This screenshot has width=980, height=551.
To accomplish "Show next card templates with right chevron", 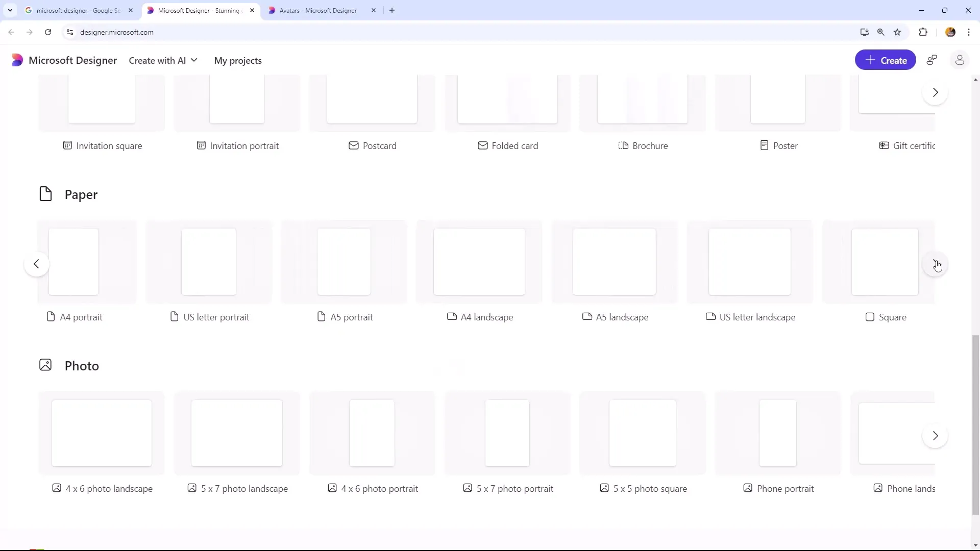I will tap(935, 92).
